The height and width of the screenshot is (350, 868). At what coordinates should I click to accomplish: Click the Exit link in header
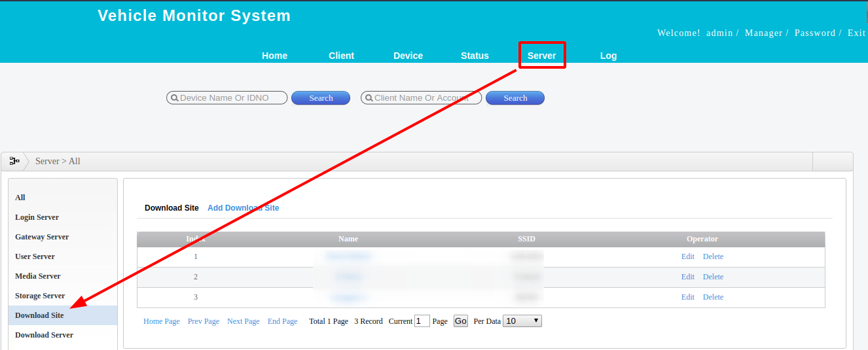856,33
